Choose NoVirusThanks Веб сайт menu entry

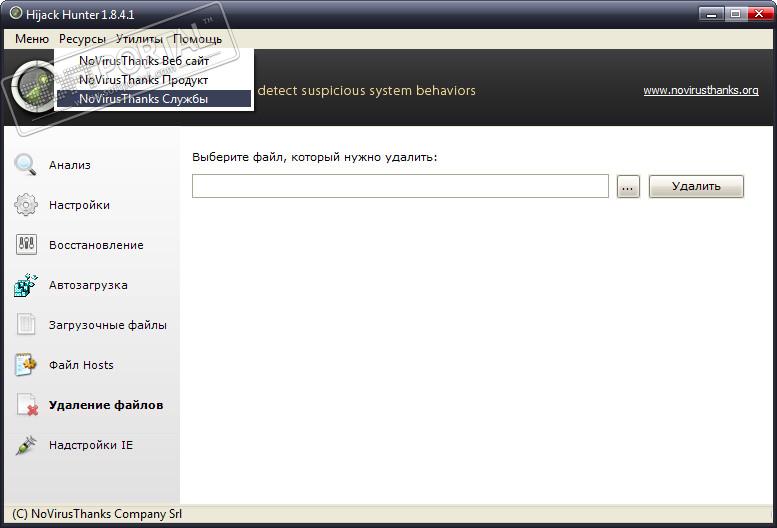tap(154, 61)
